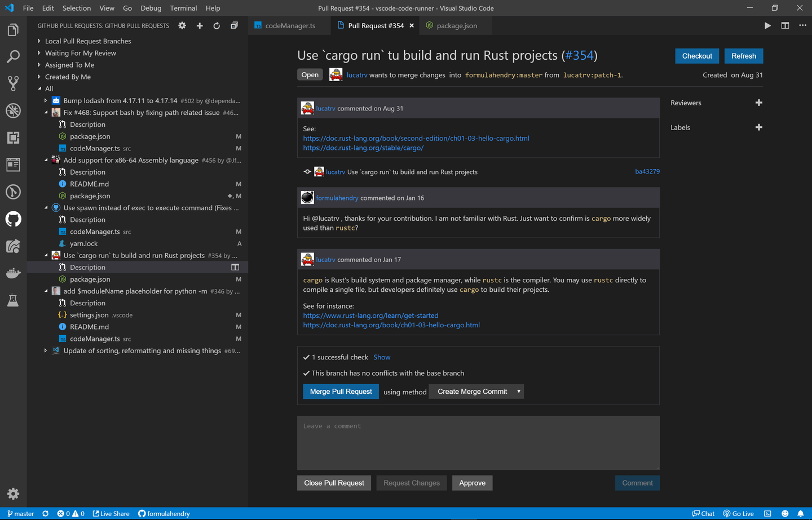Open the Source Control view
This screenshot has width=812, height=520.
13,83
